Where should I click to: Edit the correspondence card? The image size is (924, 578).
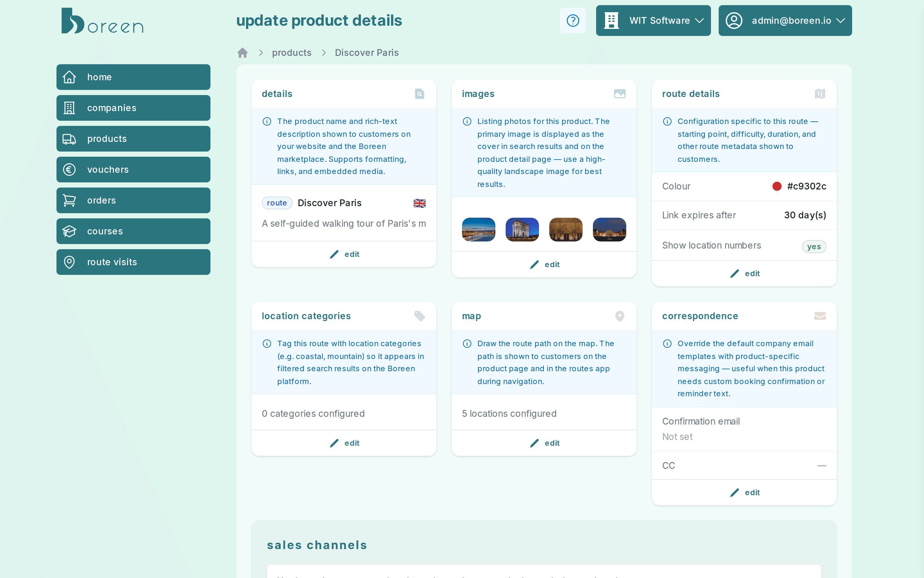(x=744, y=492)
